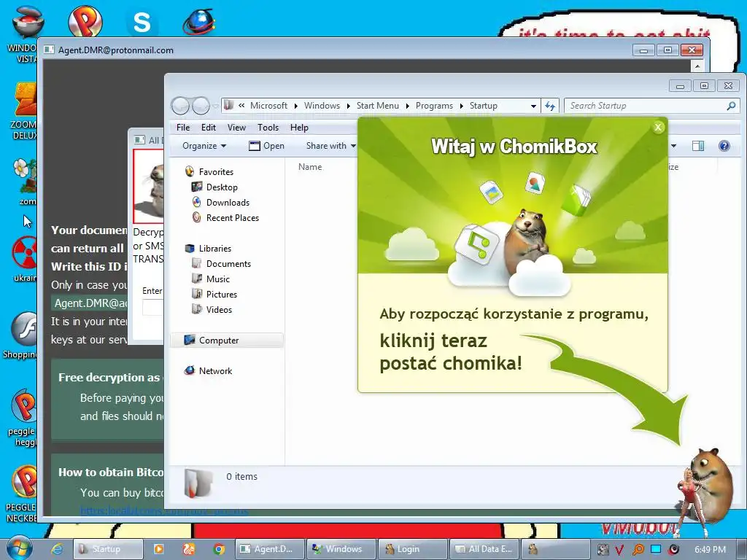Screen dimensions: 747x560
Task: Switch to the Agent.D... taskbar window
Action: 269,549
